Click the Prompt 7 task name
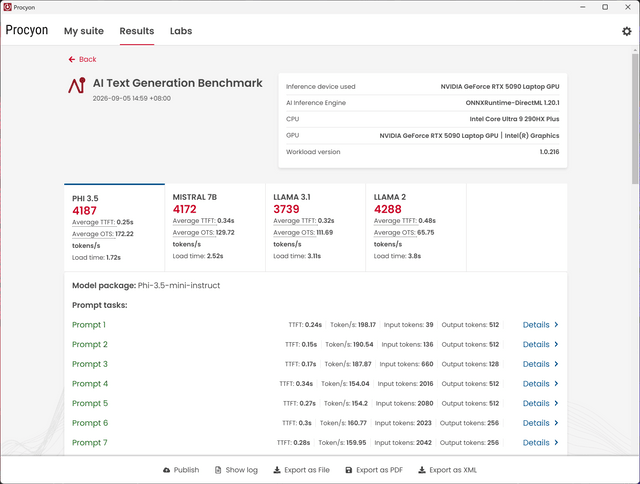640x484 pixels. (90, 442)
